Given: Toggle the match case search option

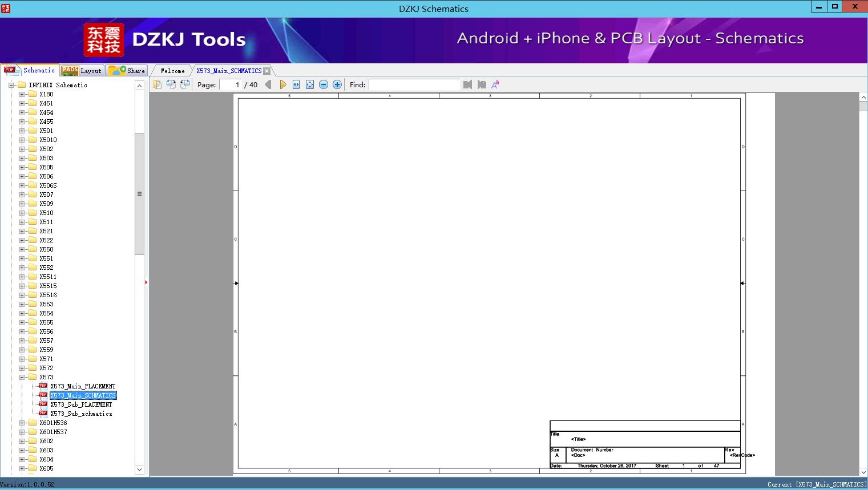Looking at the screenshot, I should coord(495,84).
